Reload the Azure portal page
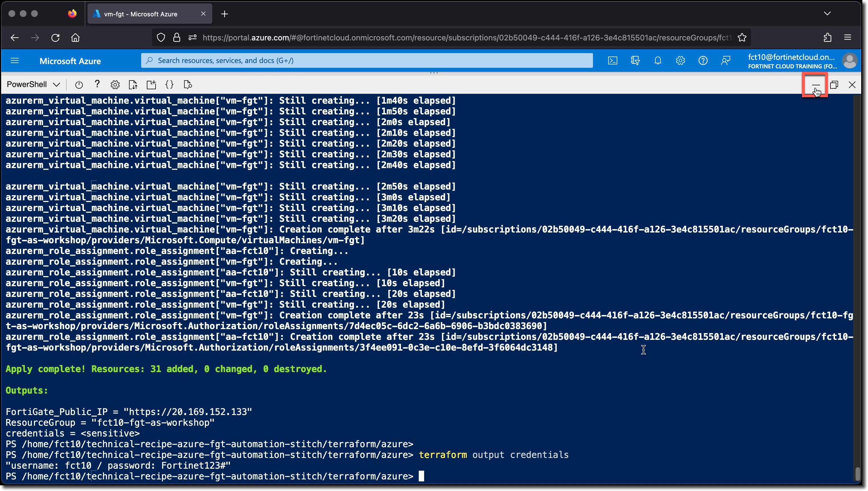The image size is (868, 491). [x=55, y=37]
